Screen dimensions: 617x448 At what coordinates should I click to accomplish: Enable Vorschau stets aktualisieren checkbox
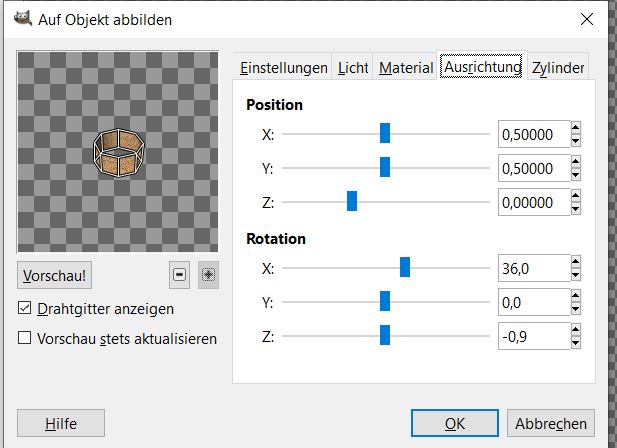click(x=24, y=338)
